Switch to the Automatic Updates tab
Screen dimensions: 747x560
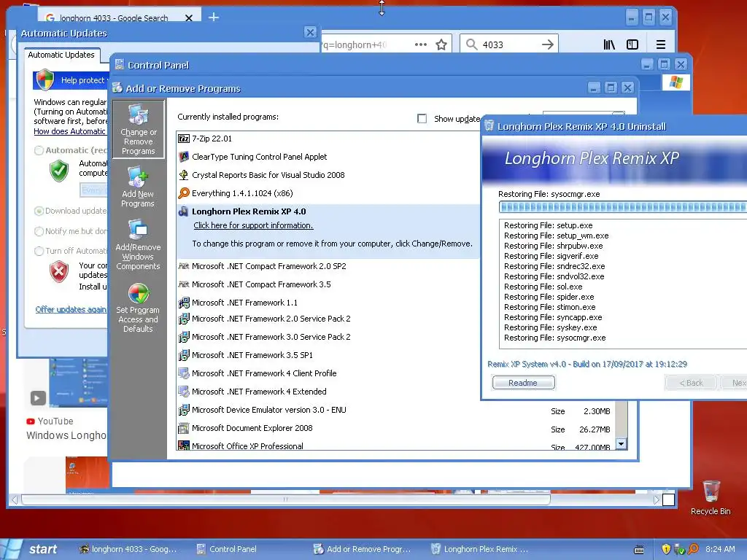(x=61, y=55)
